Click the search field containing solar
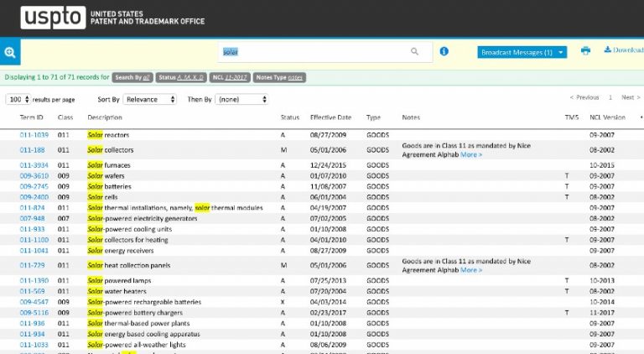Viewport: 644px width, 354px height. tap(314, 52)
